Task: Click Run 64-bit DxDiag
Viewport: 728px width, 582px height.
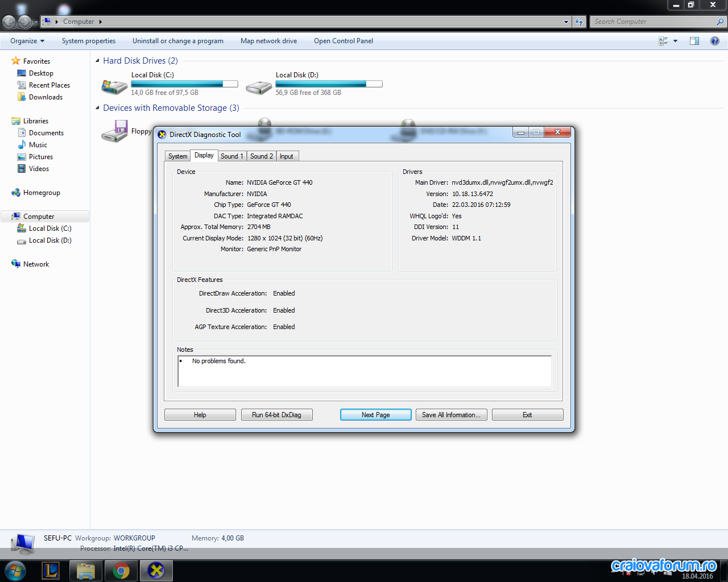Action: (277, 415)
